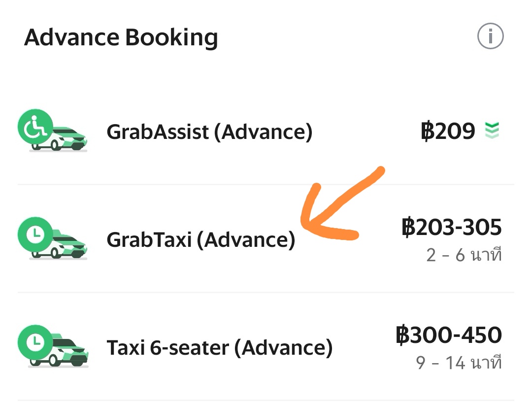532x404 pixels.
Task: Click the divider line below GrabAssist row
Action: pyautogui.click(x=266, y=185)
